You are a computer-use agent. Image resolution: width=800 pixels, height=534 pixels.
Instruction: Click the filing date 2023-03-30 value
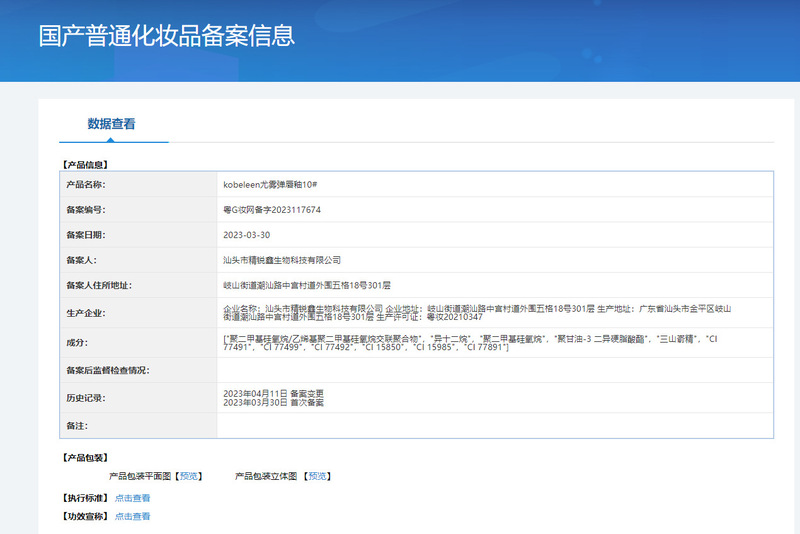click(x=246, y=235)
